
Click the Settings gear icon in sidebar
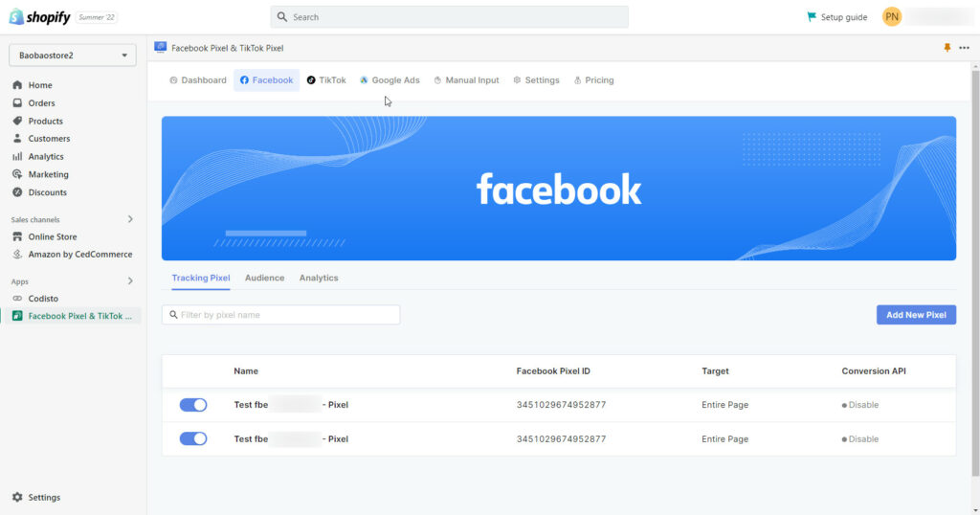click(x=17, y=498)
